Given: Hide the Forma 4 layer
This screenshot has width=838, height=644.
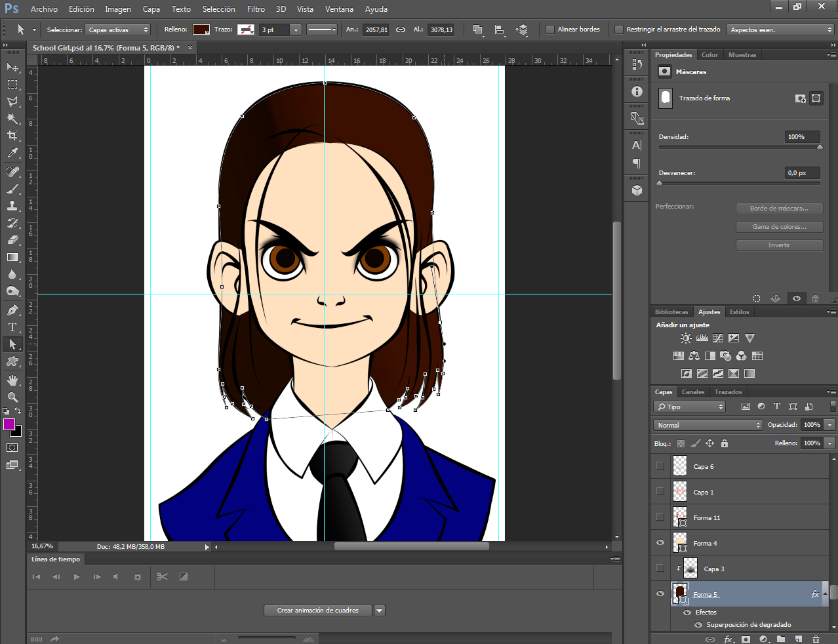Looking at the screenshot, I should click(x=660, y=543).
